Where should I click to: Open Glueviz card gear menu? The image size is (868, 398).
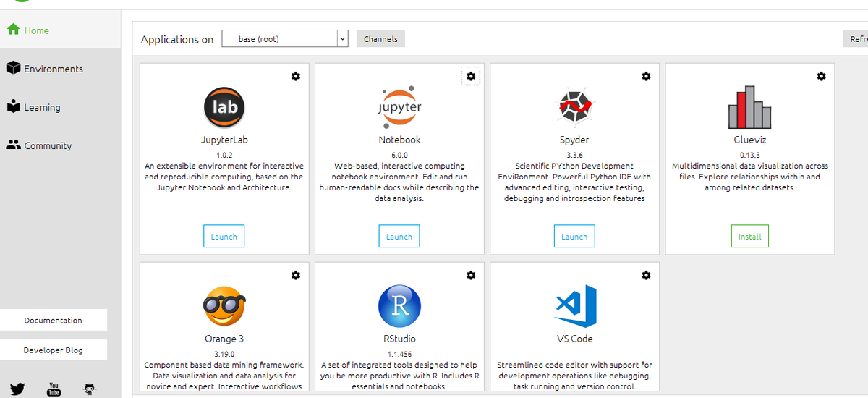click(821, 76)
